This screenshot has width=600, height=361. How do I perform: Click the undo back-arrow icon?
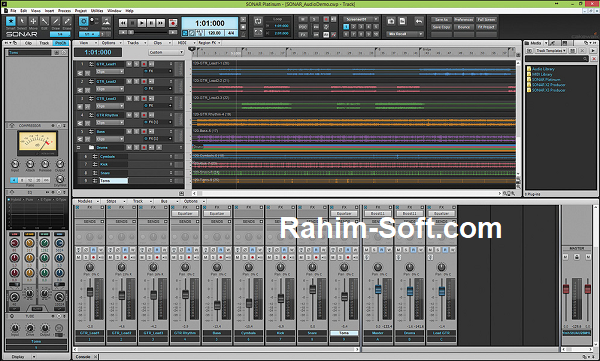[x=419, y=21]
